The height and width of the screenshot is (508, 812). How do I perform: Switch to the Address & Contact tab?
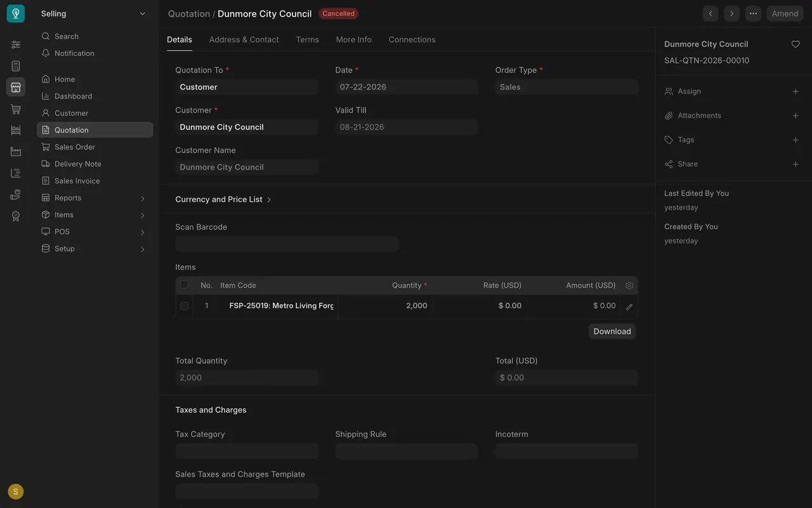[x=244, y=39]
